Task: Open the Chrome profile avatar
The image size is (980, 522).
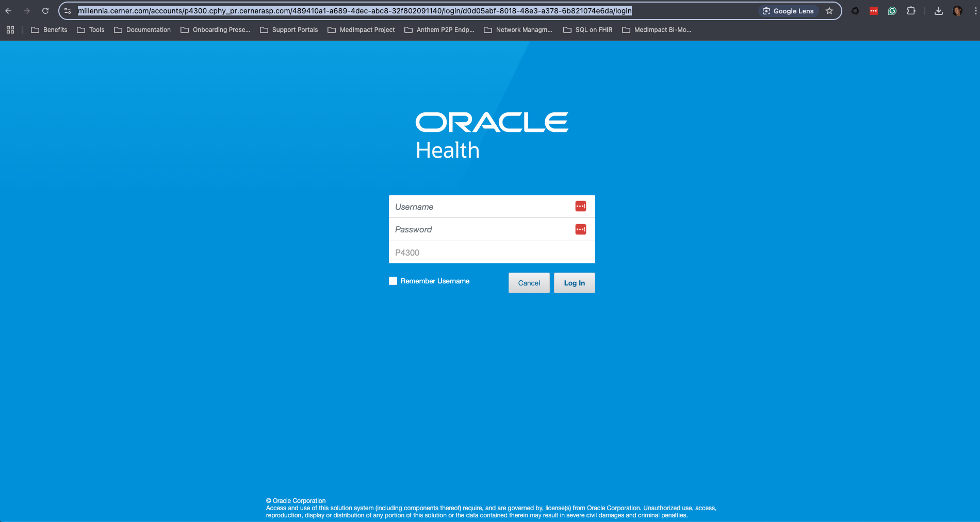Action: point(957,11)
